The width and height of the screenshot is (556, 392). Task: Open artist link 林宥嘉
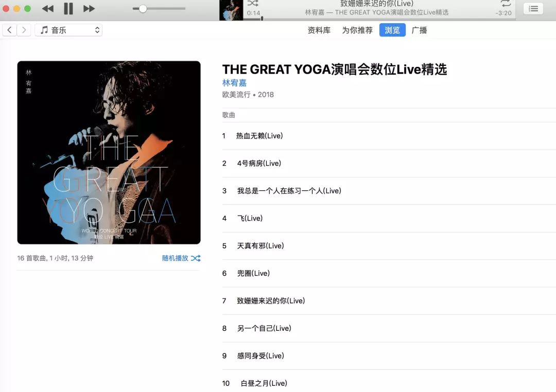pos(234,83)
